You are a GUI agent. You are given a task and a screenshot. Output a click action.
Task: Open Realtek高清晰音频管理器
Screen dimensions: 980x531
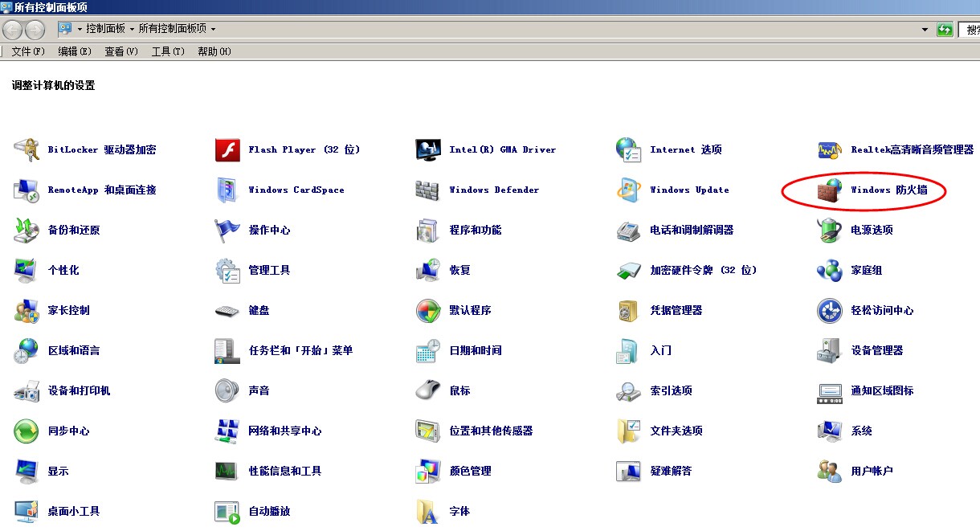(x=912, y=150)
